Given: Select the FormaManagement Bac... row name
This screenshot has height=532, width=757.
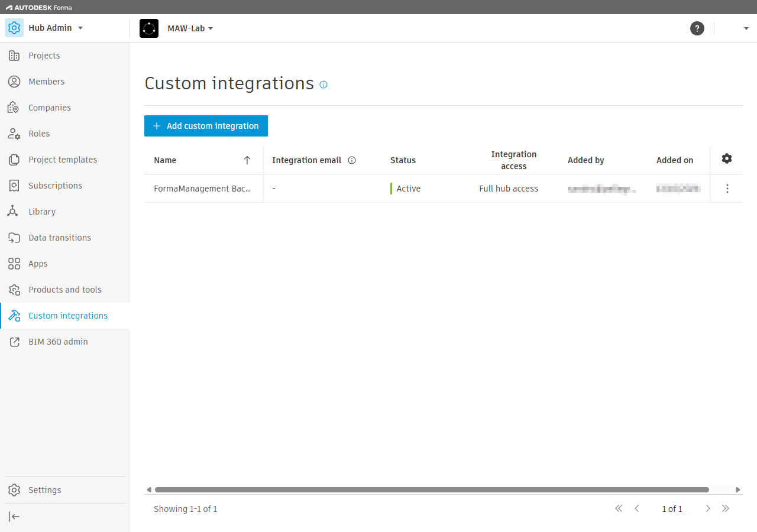Looking at the screenshot, I should 202,189.
